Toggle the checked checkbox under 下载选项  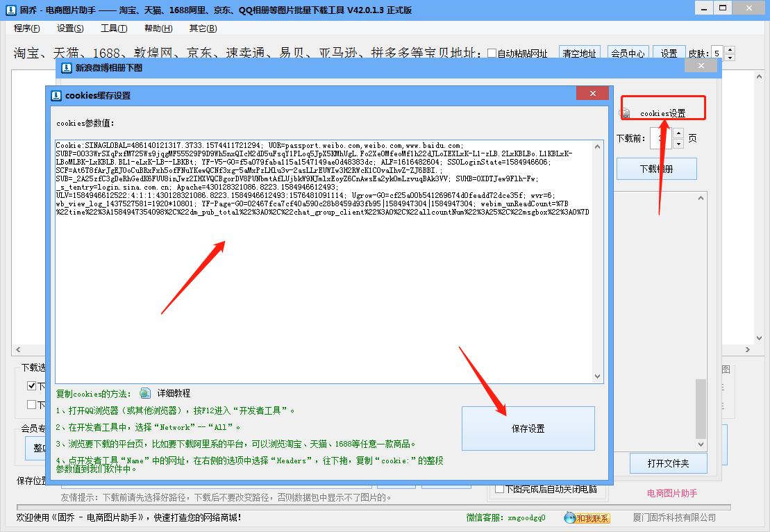point(31,385)
